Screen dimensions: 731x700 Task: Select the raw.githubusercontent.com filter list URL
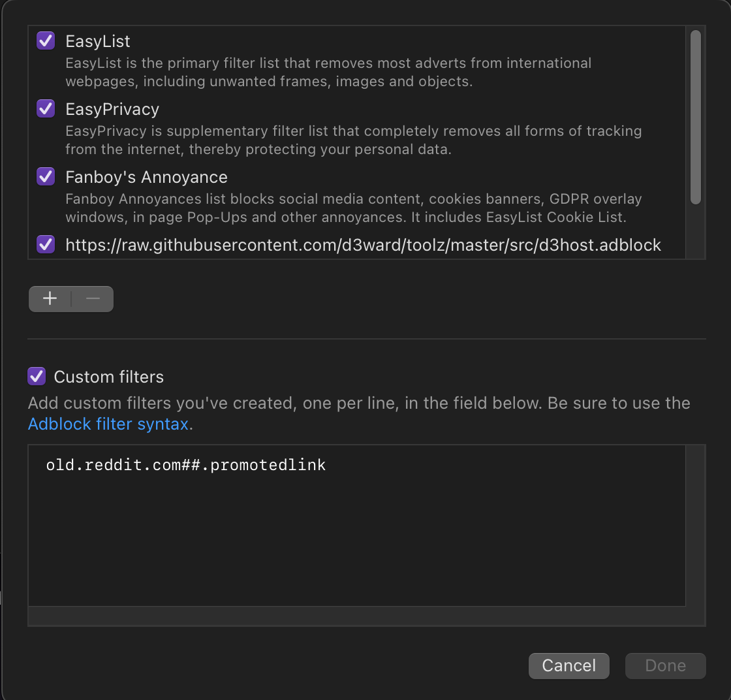point(363,245)
